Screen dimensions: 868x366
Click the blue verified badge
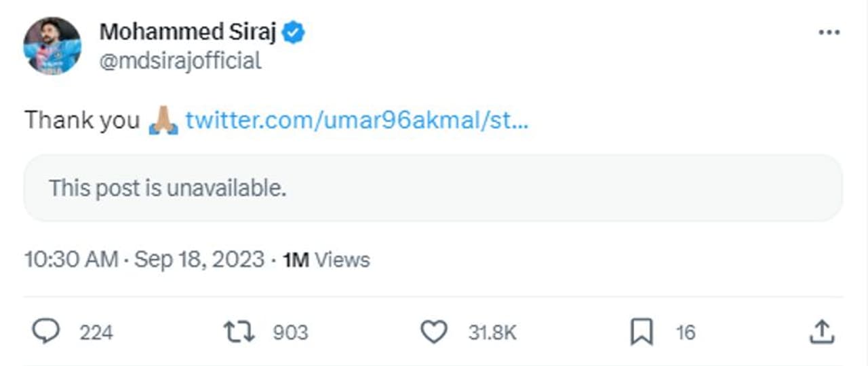coord(294,32)
